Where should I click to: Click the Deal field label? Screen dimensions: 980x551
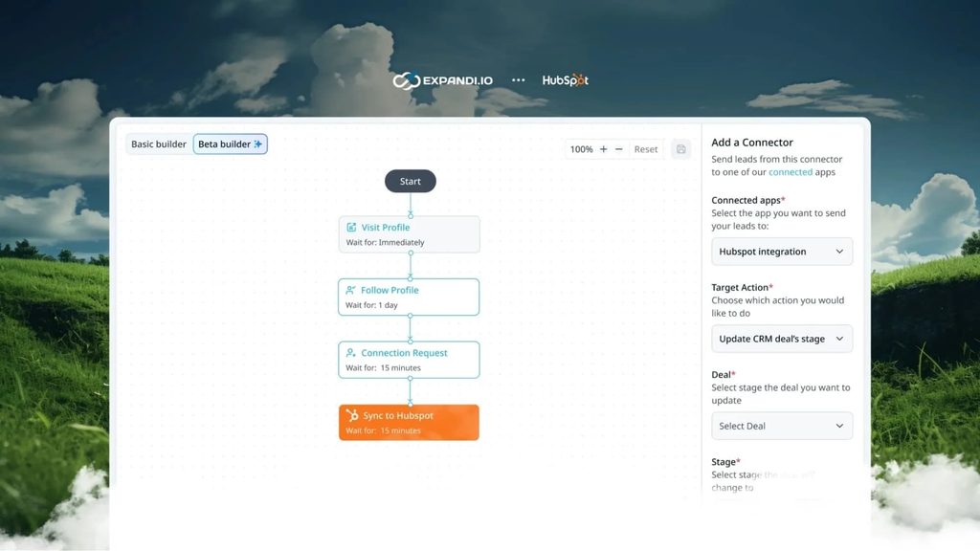724,374
